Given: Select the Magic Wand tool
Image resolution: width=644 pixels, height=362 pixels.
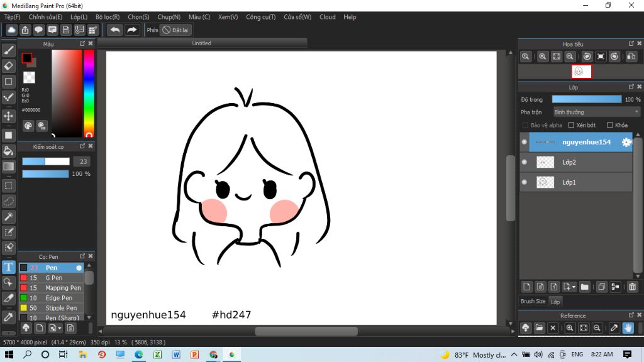Looking at the screenshot, I should pos(9,217).
